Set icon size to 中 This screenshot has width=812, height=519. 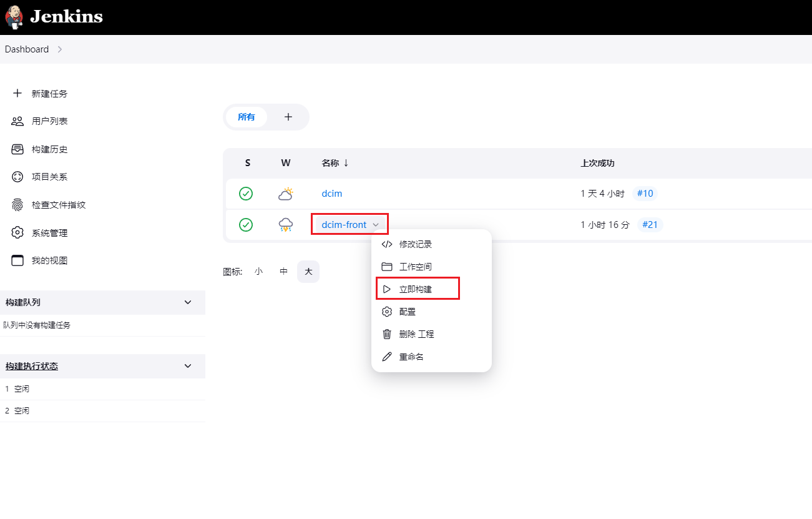click(x=283, y=272)
